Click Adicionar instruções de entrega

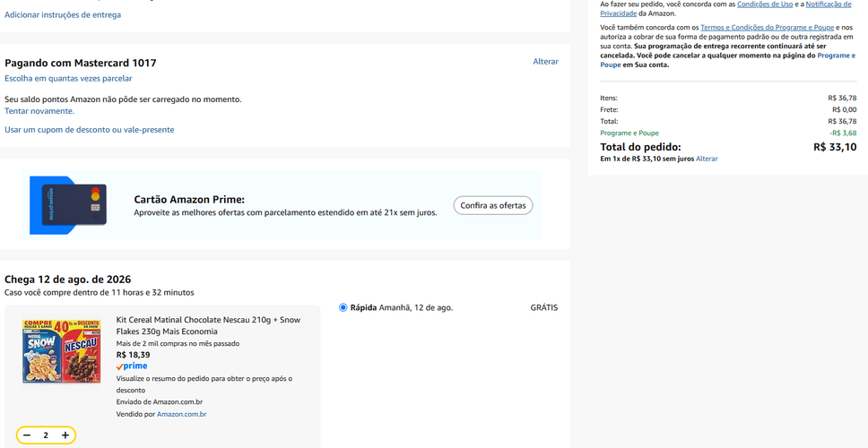[x=63, y=15]
